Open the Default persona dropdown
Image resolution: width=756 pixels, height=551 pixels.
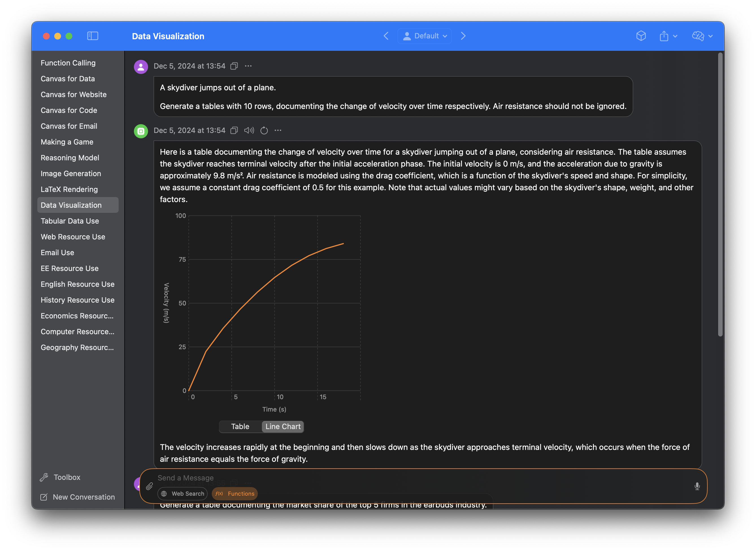coord(425,36)
